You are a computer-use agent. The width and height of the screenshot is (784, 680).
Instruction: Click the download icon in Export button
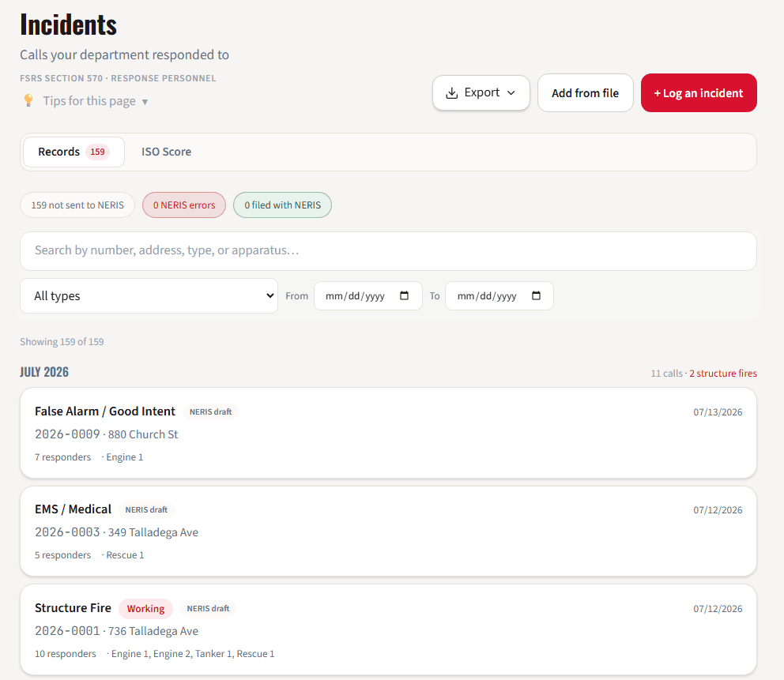point(451,93)
